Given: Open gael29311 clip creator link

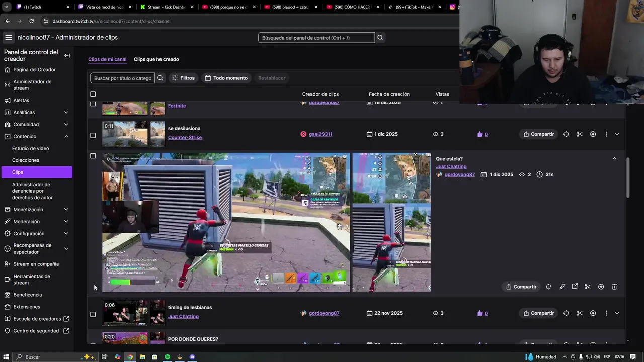Looking at the screenshot, I should [320, 134].
